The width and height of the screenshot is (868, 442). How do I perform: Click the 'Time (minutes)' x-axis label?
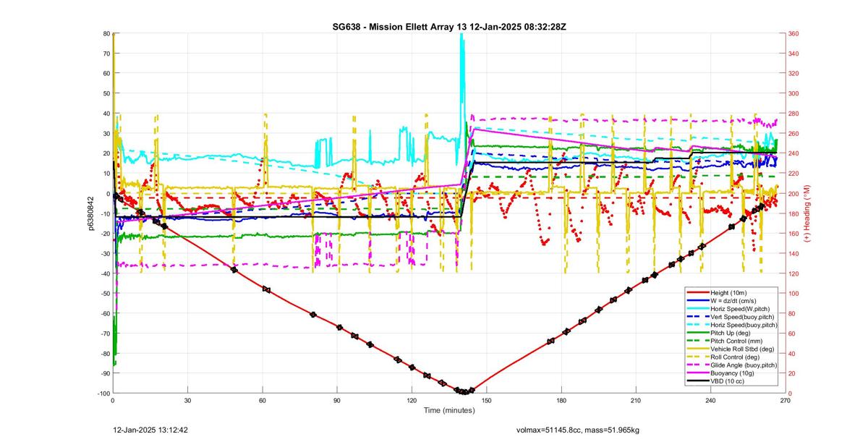click(449, 410)
